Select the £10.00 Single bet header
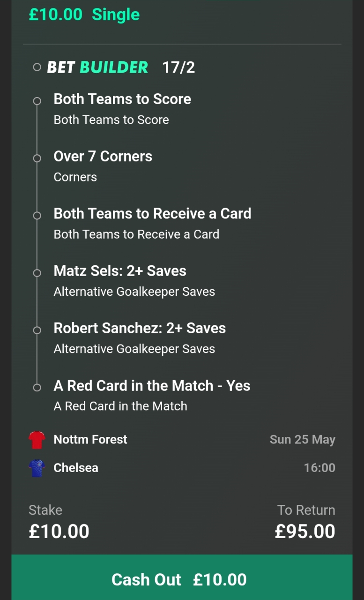 (84, 15)
